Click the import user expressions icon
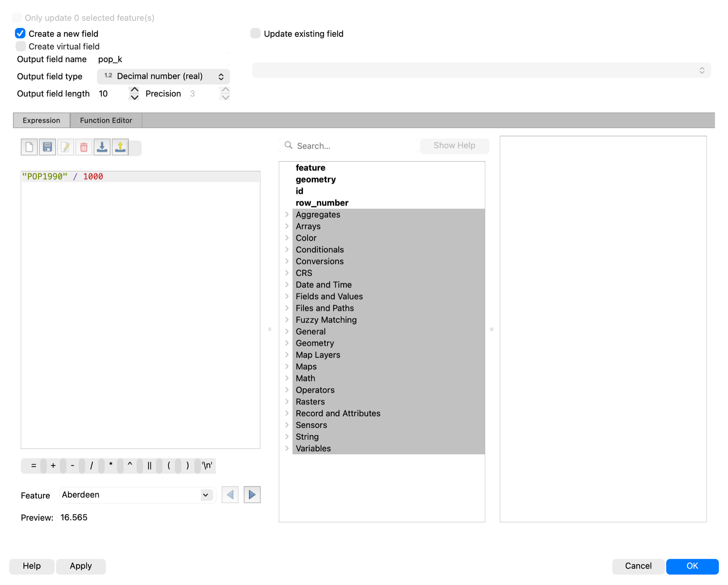The width and height of the screenshot is (728, 585). [x=102, y=147]
